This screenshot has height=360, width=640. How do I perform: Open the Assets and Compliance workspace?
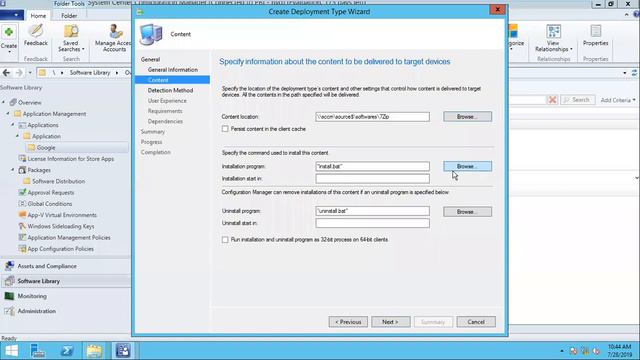[x=47, y=266]
